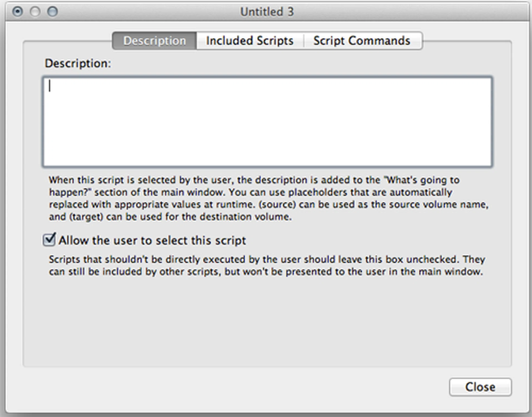
Task: Click the minimize traffic light button
Action: tap(35, 12)
